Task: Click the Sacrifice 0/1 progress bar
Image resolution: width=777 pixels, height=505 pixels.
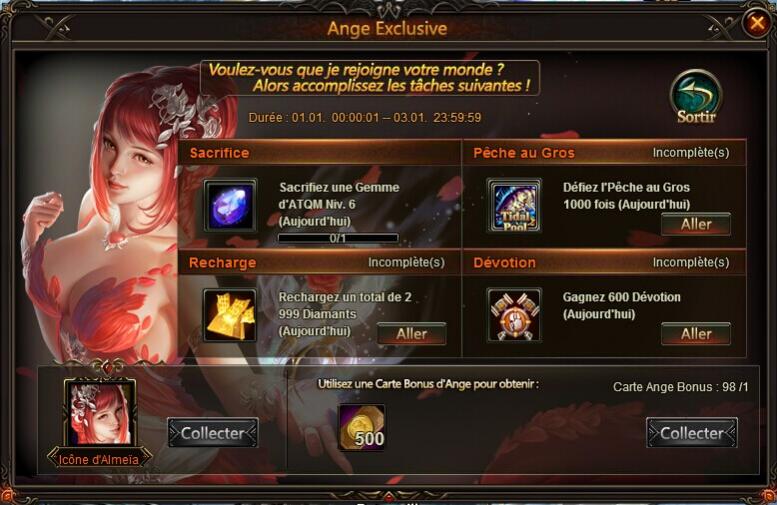Action: point(338,238)
